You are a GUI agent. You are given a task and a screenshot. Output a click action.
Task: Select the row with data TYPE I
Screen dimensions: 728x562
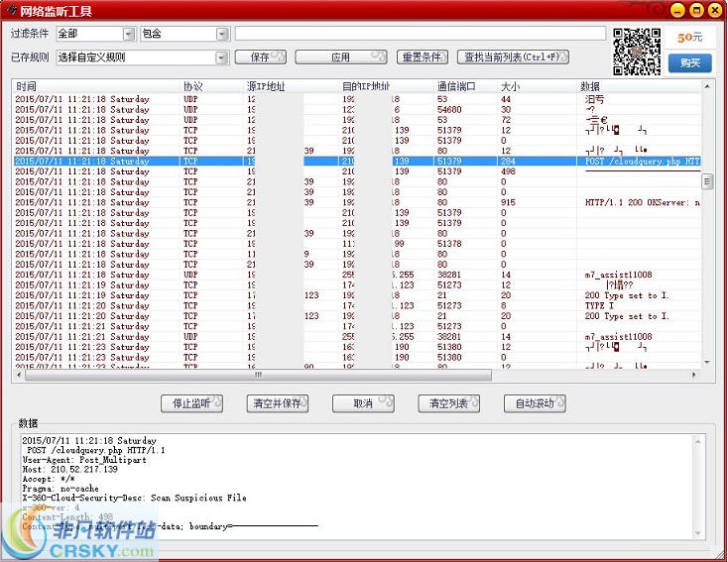pyautogui.click(x=357, y=305)
